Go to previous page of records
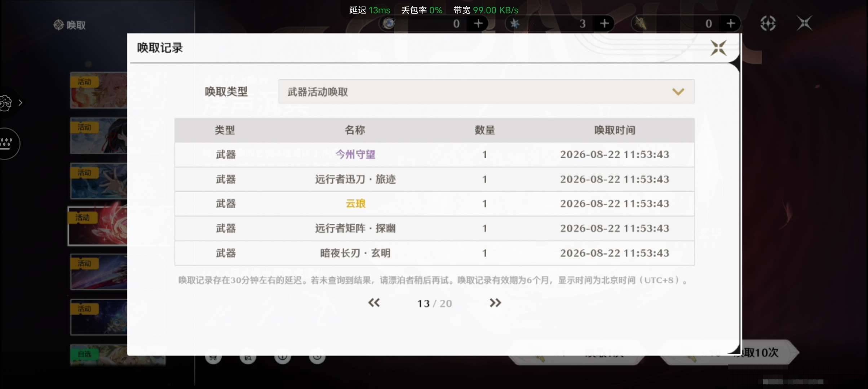Image resolution: width=868 pixels, height=389 pixels. coord(374,303)
